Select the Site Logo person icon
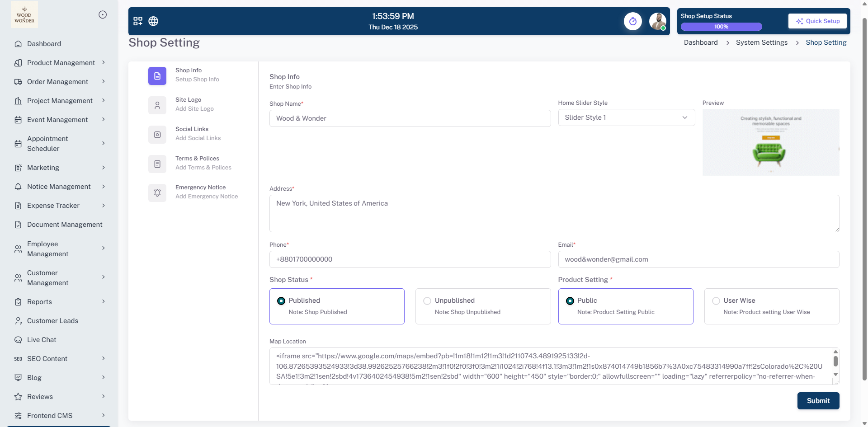 click(x=157, y=105)
